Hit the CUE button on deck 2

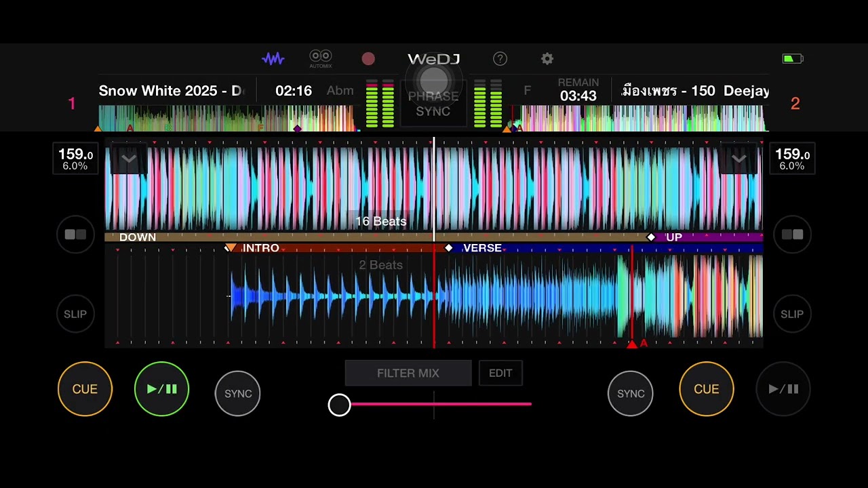[707, 389]
